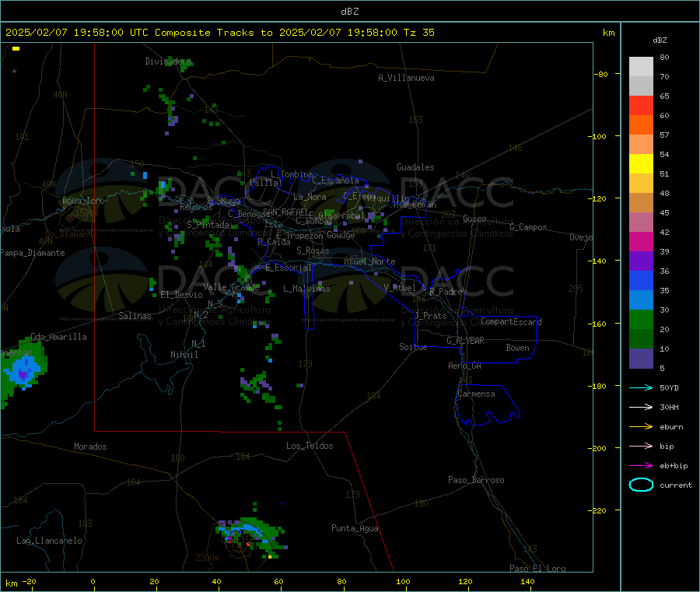This screenshot has height=592, width=700.
Task: Select the purple 36-39 dBZ color band
Action: (x=641, y=261)
